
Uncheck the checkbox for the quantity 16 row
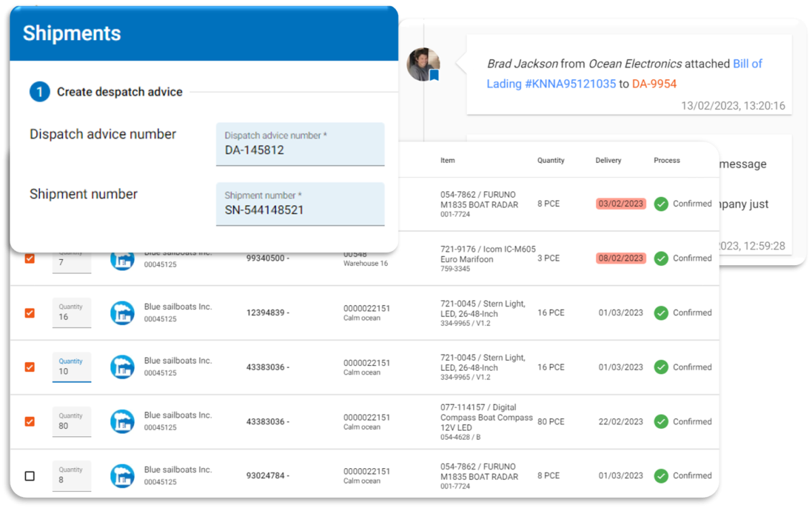point(28,313)
